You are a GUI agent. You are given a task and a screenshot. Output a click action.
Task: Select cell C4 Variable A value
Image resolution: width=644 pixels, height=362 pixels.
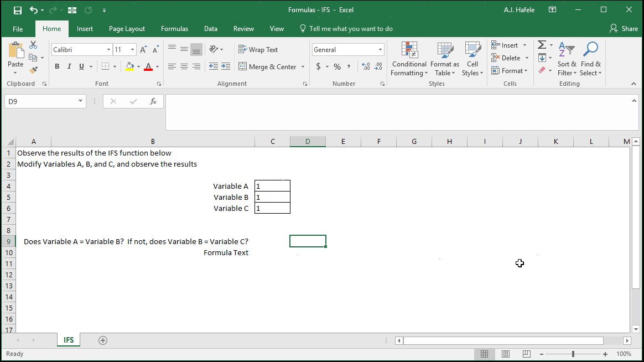272,186
